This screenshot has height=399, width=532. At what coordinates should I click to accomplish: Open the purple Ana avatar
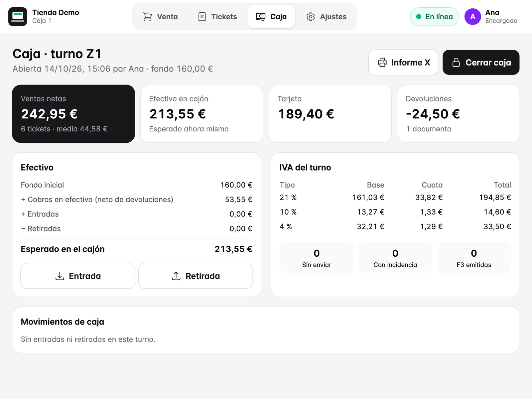(473, 17)
